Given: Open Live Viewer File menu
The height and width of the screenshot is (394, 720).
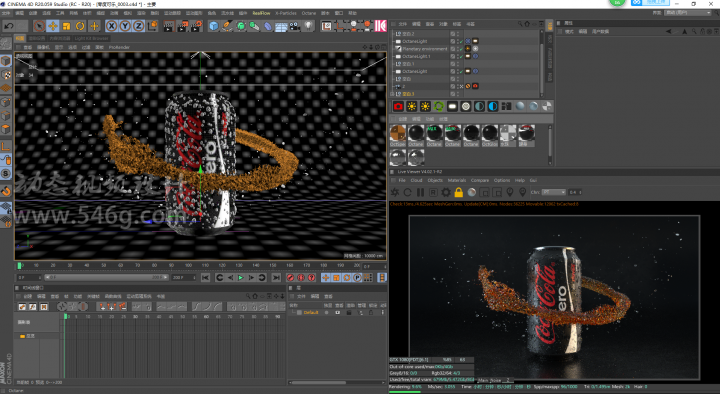Looking at the screenshot, I should tap(402, 180).
